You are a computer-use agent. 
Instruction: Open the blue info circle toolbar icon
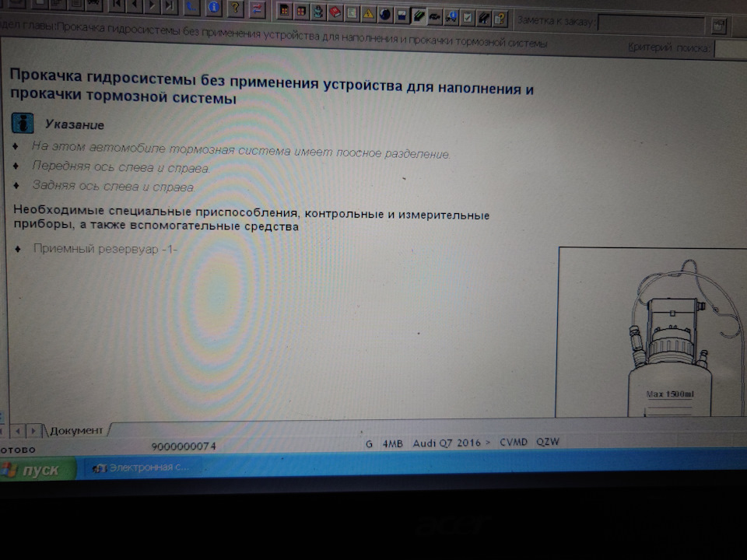click(x=213, y=8)
